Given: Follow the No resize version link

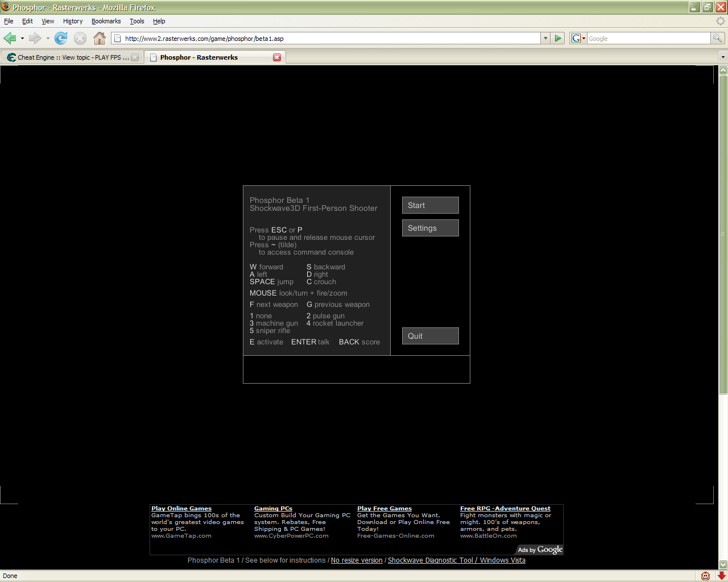Looking at the screenshot, I should (x=357, y=560).
